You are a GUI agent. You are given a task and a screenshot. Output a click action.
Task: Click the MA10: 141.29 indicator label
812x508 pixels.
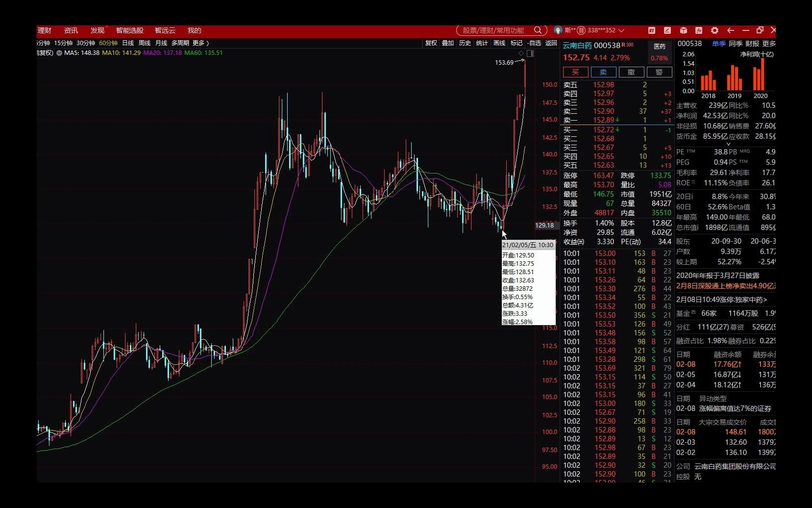[x=121, y=53]
